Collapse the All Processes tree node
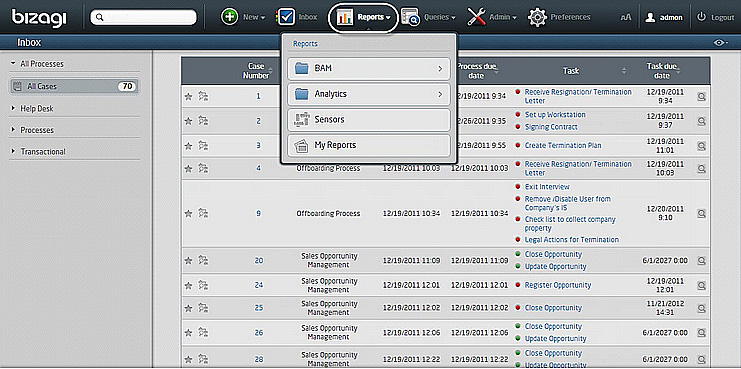Image resolution: width=741 pixels, height=369 pixels. (13, 63)
